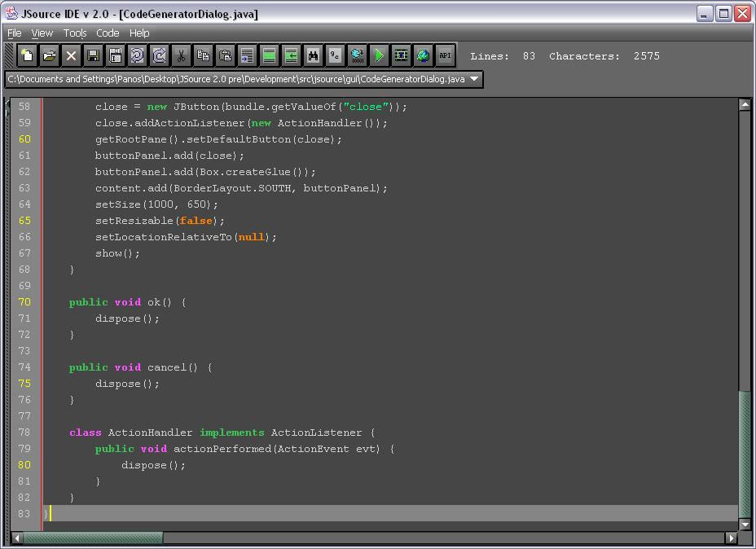Viewport: 756px width, 549px height.
Task: Compile the code with the binary-globe icon
Action: click(358, 56)
